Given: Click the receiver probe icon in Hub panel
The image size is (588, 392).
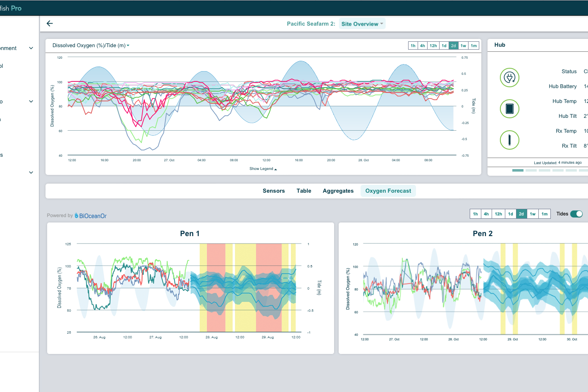Looking at the screenshot, I should point(509,140).
